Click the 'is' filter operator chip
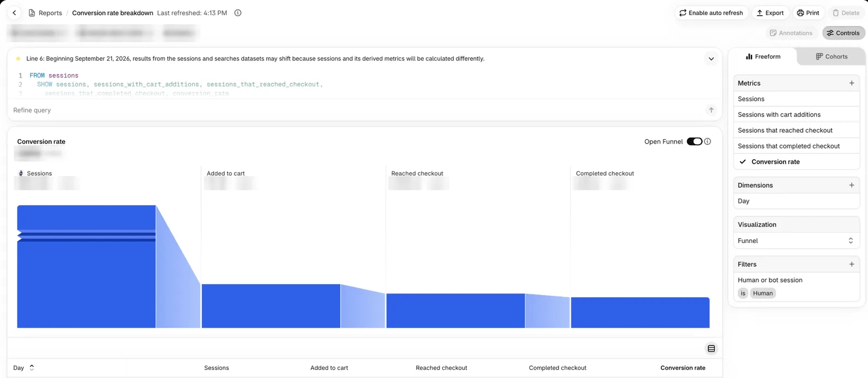This screenshot has height=378, width=868. click(x=743, y=293)
